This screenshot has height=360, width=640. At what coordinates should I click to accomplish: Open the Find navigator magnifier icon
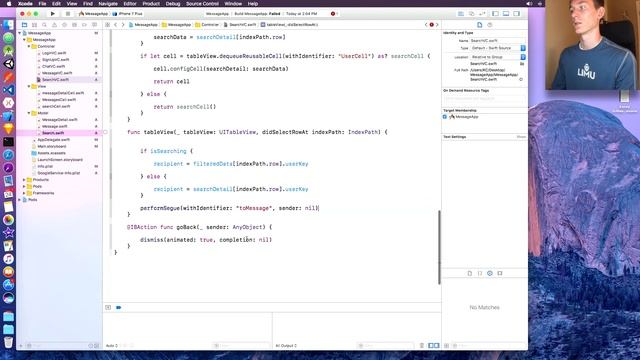(44, 25)
